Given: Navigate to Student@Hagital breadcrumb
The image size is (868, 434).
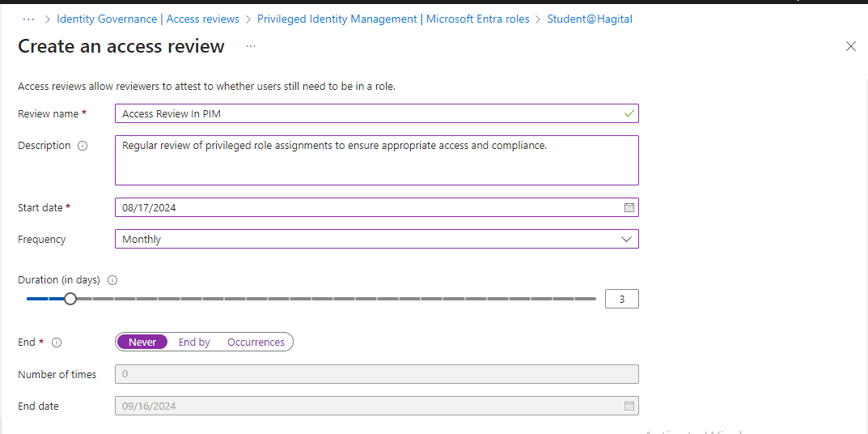Looking at the screenshot, I should (590, 19).
